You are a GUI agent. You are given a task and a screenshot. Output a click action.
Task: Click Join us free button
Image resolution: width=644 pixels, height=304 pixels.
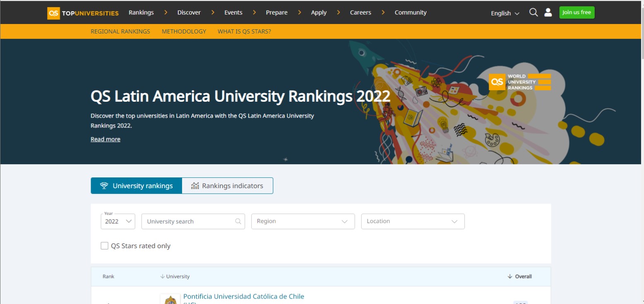coord(577,12)
